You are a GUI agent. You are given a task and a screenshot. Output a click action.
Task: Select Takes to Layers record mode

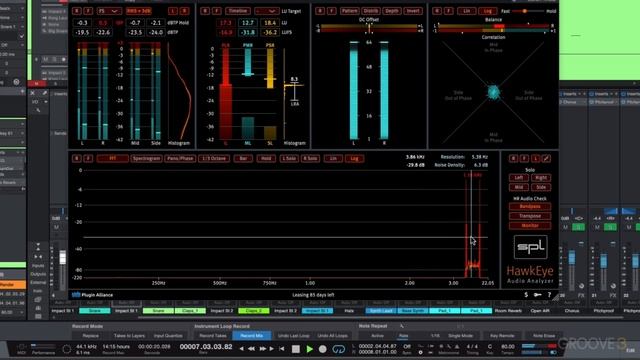pos(129,336)
